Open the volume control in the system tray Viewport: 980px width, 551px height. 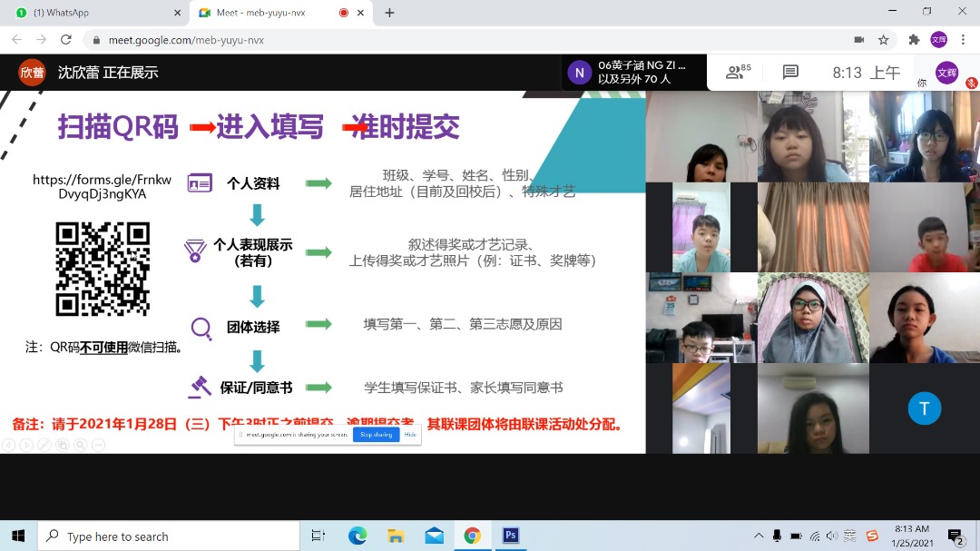(x=832, y=536)
